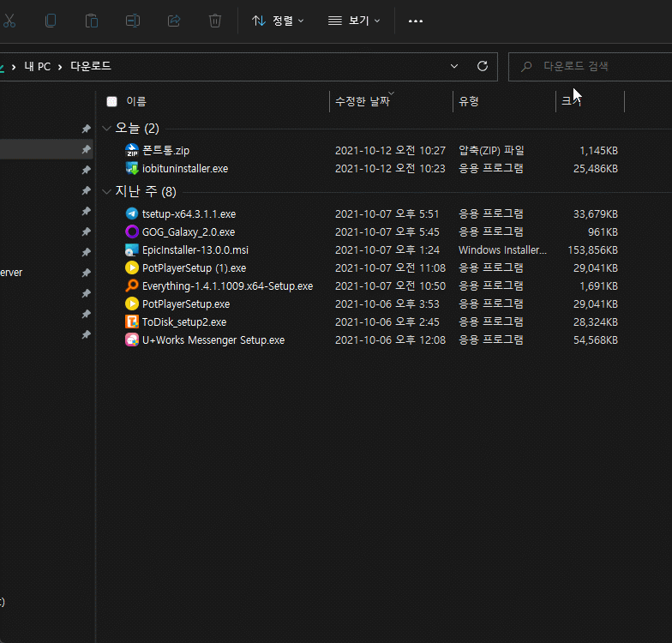Screen dimensions: 672x643
Task: Click the Share icon in toolbar
Action: [173, 21]
